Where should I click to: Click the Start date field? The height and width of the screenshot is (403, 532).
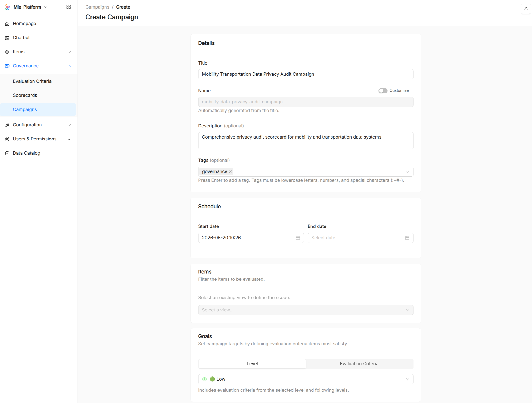pos(251,238)
